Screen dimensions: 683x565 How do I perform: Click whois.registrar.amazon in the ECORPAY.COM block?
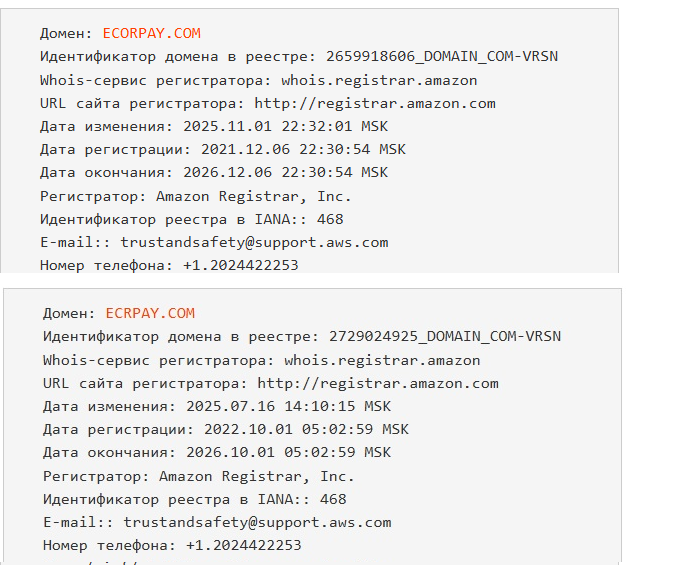(379, 80)
